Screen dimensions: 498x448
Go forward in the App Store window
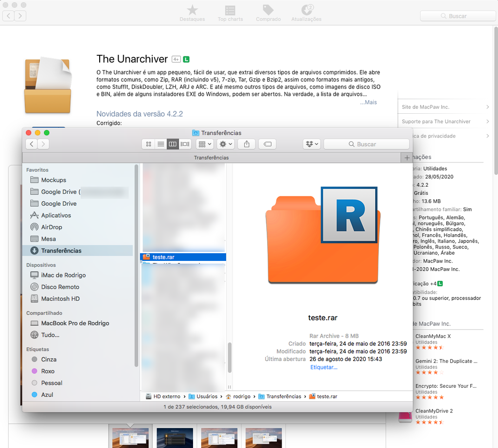coord(20,16)
